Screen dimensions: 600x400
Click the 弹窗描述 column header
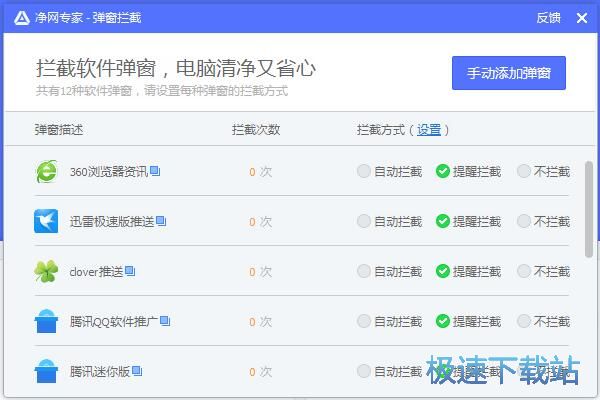pyautogui.click(x=59, y=130)
